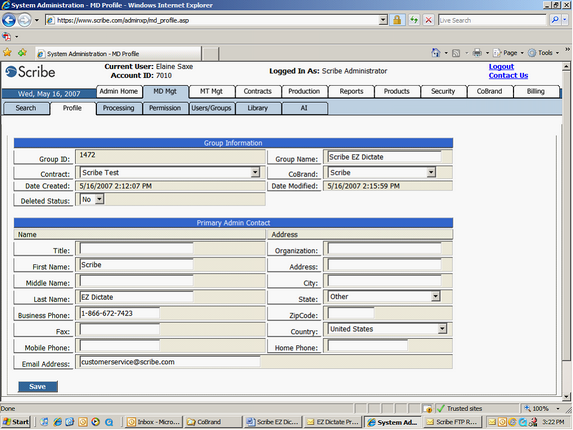Click the PDF converter toolbar icon
The width and height of the screenshot is (573, 430).
(7, 37)
